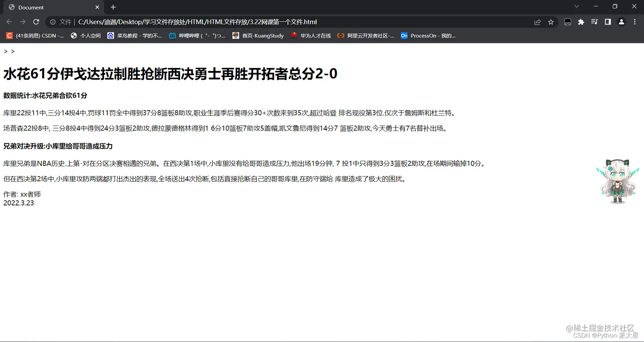Toggle the browser side panel
This screenshot has height=342, width=644.
(x=608, y=22)
